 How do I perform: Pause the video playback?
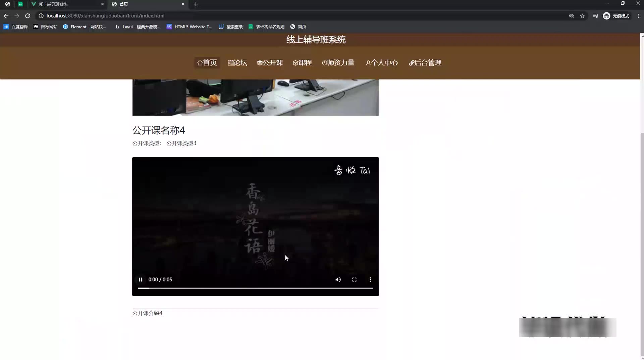[141, 279]
